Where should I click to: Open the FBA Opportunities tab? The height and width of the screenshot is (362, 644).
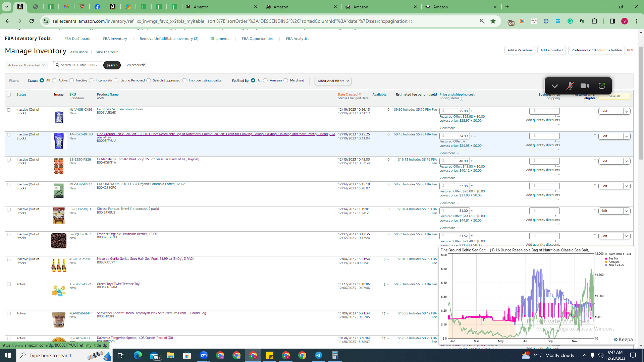(258, 39)
